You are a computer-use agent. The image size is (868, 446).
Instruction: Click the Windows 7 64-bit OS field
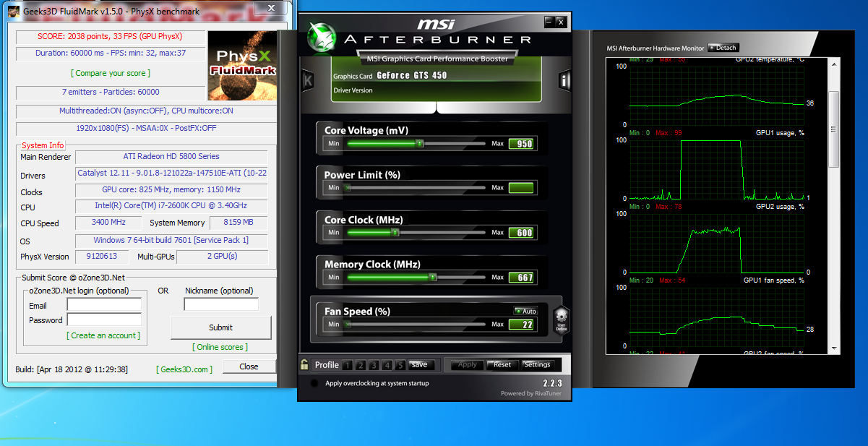click(x=171, y=240)
